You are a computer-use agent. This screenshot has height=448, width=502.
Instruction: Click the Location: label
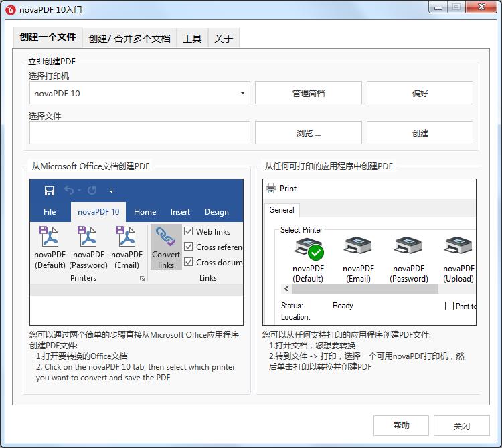[295, 317]
